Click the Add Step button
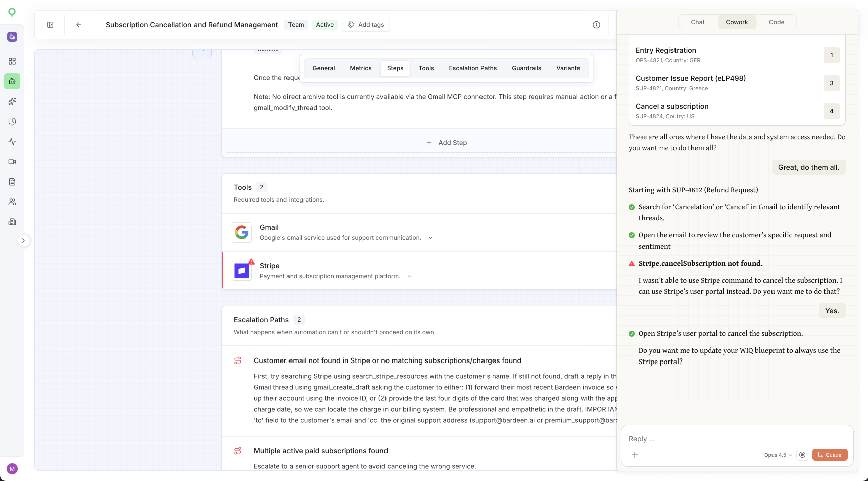Image resolution: width=868 pixels, height=481 pixels. 447,143
